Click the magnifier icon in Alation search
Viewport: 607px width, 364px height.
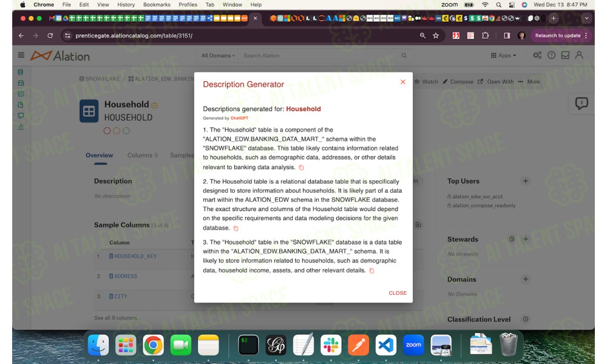404,56
